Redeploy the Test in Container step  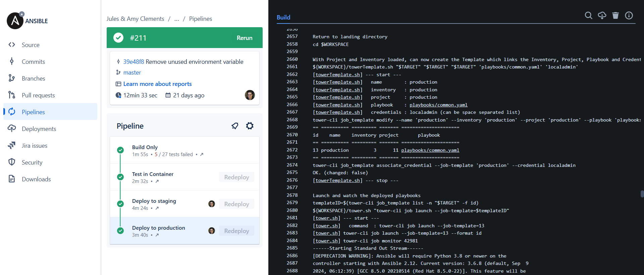(236, 177)
